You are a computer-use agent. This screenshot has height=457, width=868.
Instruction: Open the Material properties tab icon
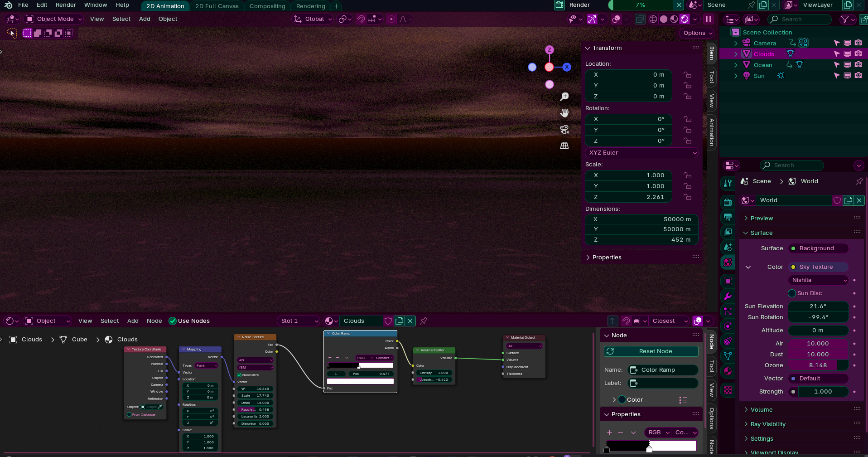(728, 371)
